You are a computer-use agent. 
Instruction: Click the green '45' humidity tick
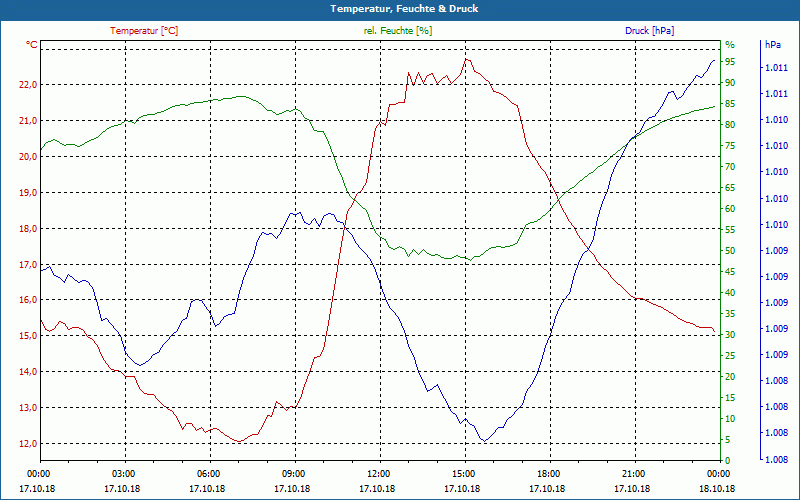[x=730, y=272]
